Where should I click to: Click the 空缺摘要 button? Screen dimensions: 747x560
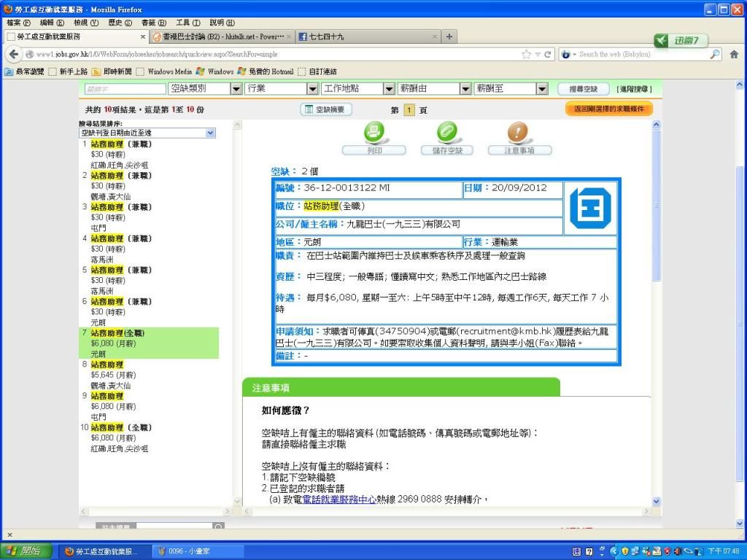326,109
